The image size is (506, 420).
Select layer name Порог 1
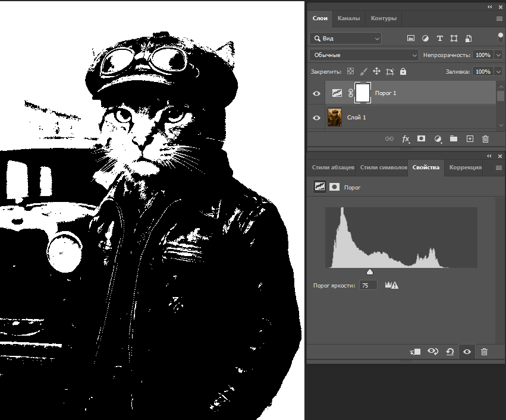pos(385,93)
